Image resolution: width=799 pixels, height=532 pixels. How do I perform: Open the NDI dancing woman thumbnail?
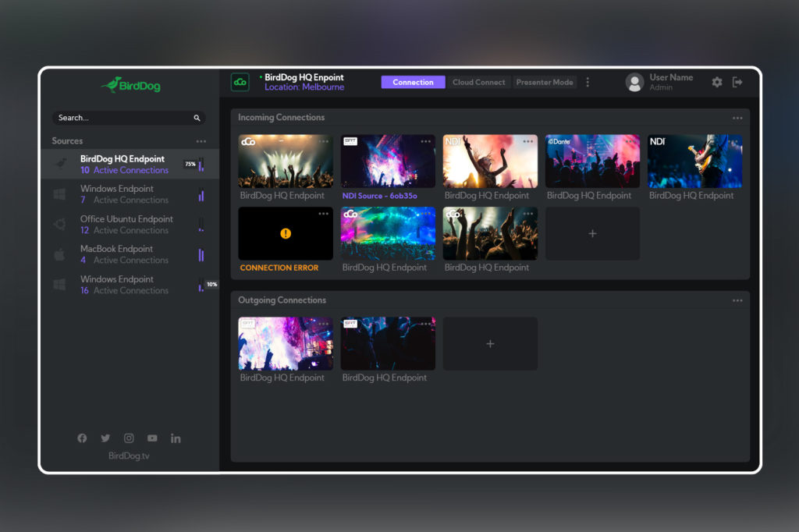(490, 161)
